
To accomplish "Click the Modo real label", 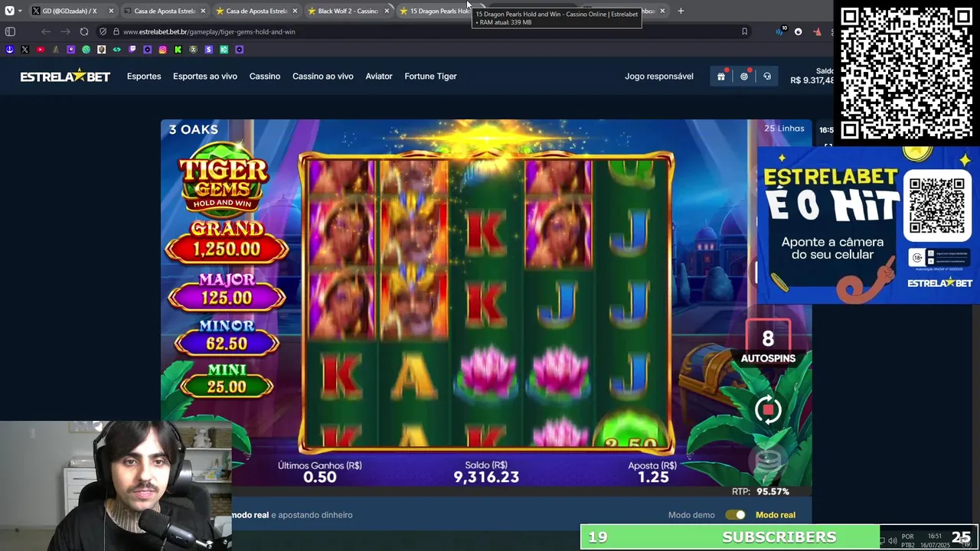I will tap(776, 515).
